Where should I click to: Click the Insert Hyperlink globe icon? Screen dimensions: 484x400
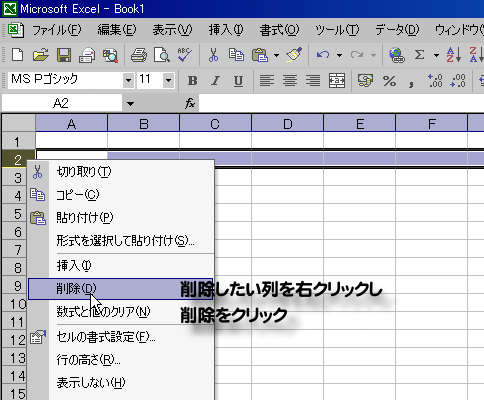tap(397, 55)
